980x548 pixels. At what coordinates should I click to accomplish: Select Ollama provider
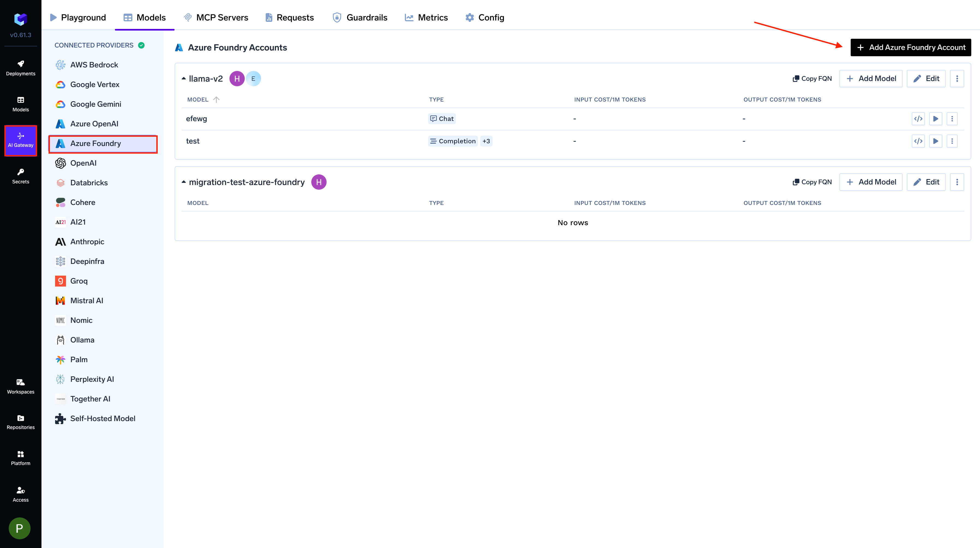103,340
